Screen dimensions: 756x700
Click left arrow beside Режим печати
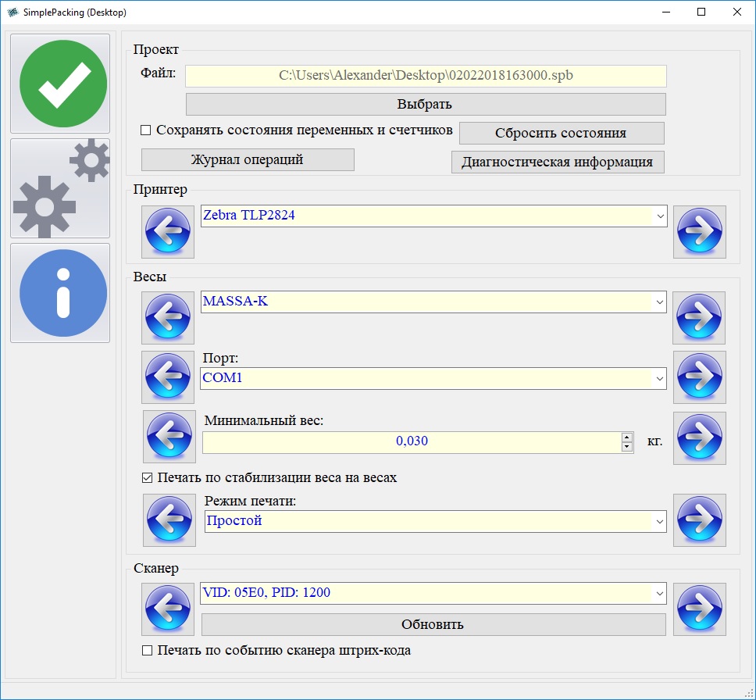point(169,520)
